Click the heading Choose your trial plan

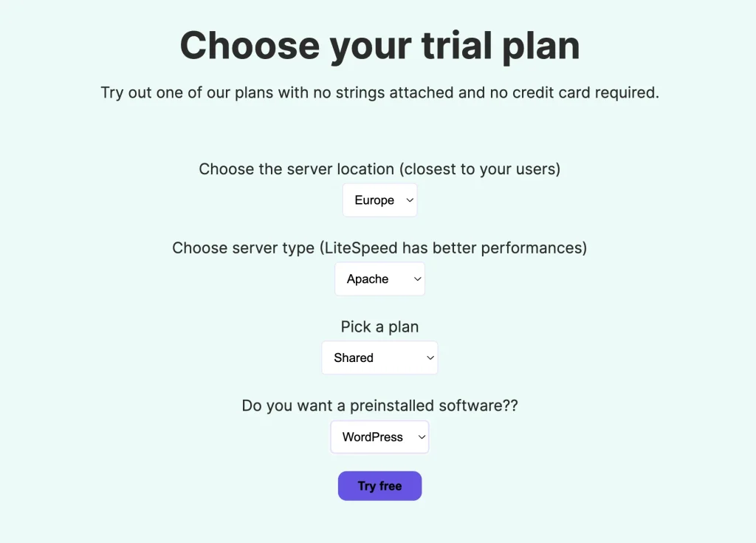click(x=378, y=46)
